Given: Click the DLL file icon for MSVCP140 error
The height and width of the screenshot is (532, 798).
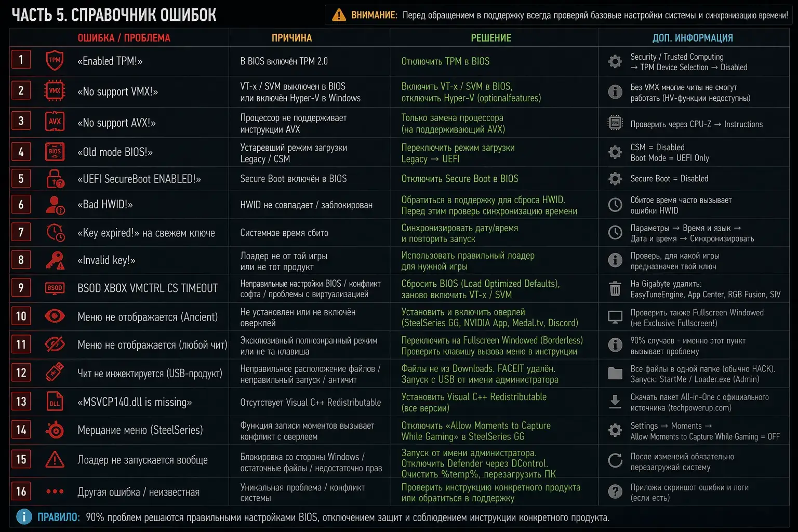Looking at the screenshot, I should (55, 402).
